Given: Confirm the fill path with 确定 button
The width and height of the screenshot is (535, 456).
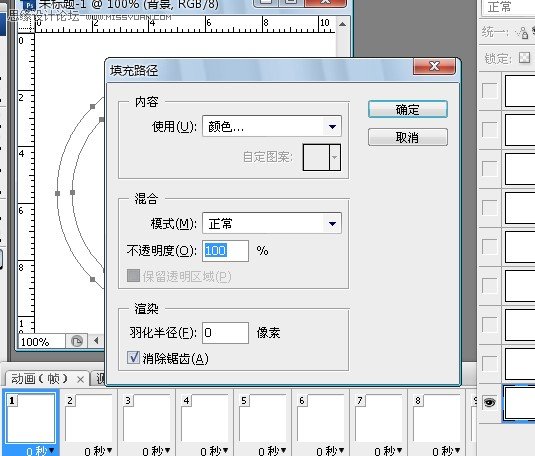Looking at the screenshot, I should [408, 109].
